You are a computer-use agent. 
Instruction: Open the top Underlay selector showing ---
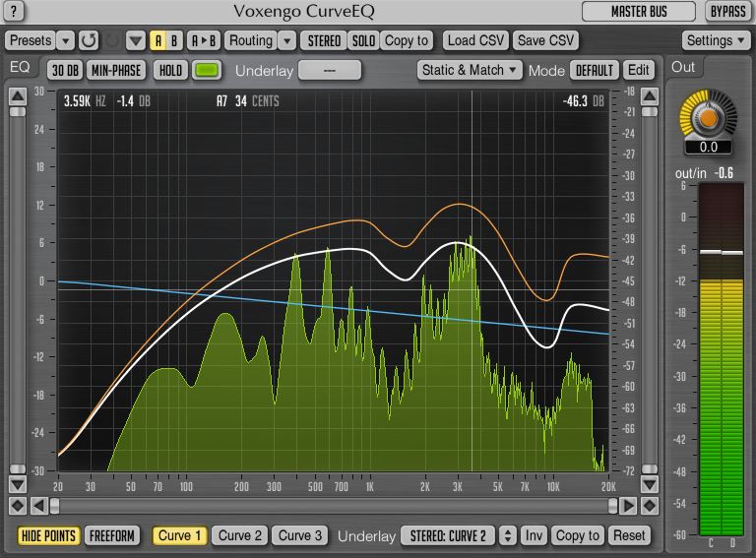click(330, 70)
